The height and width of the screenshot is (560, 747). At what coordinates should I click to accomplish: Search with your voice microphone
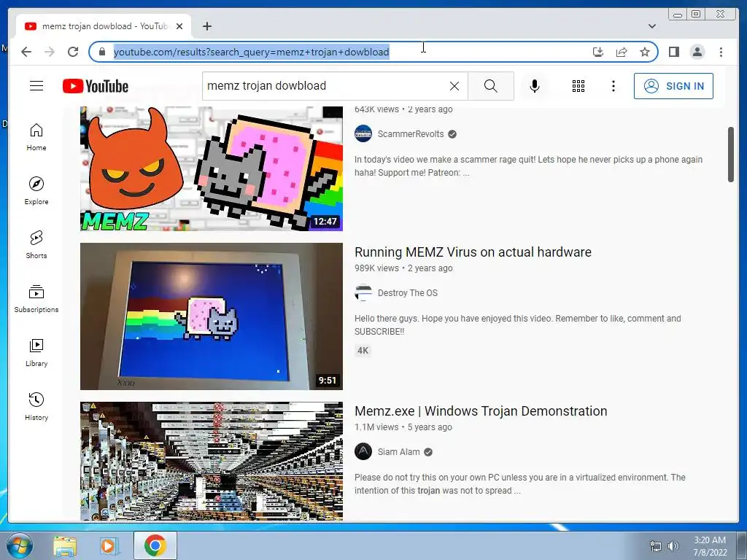pyautogui.click(x=535, y=86)
